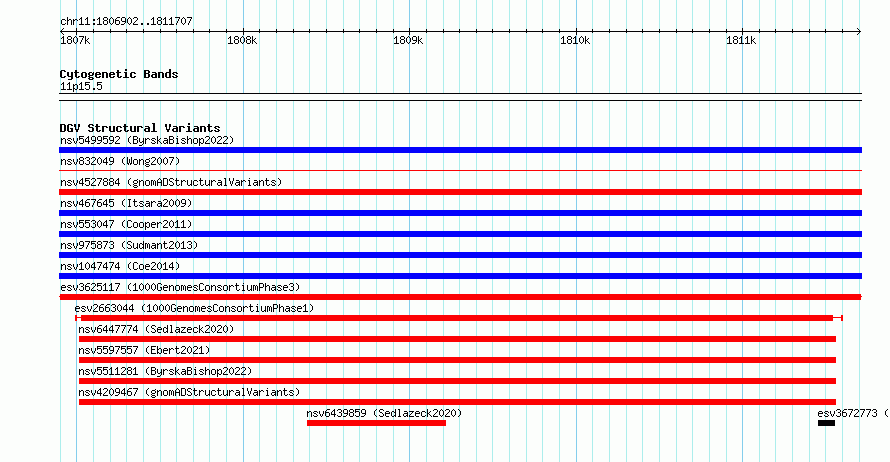Click the thin red line of nsv832049
Viewport: 890px width, 462px height.
pos(460,171)
